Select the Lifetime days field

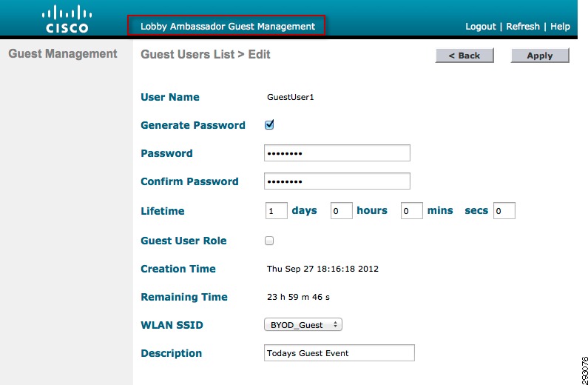[x=277, y=211]
